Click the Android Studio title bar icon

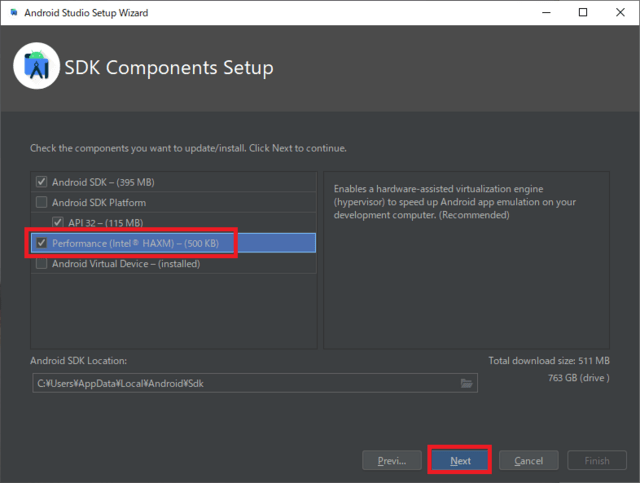[x=11, y=13]
